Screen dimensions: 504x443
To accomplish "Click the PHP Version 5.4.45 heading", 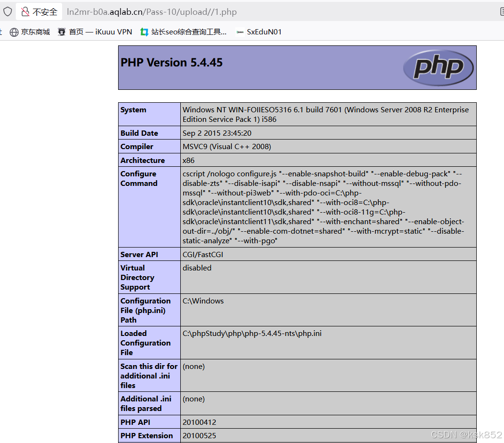I will click(x=171, y=62).
